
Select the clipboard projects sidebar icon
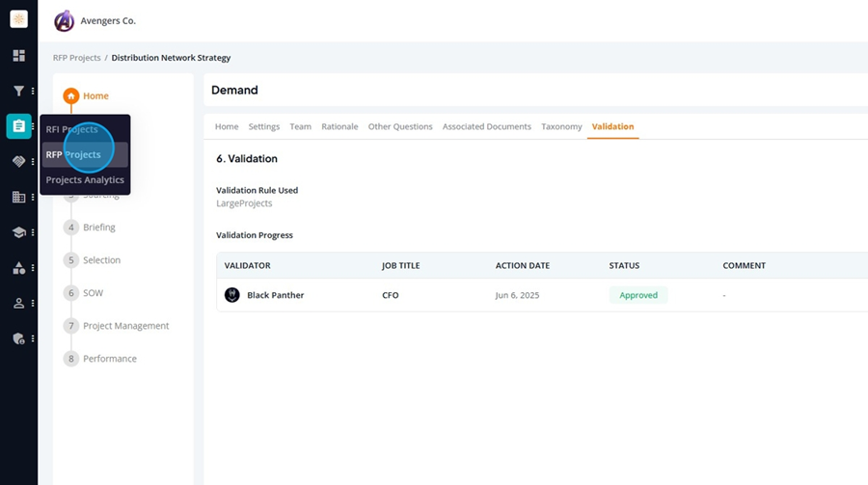(19, 126)
